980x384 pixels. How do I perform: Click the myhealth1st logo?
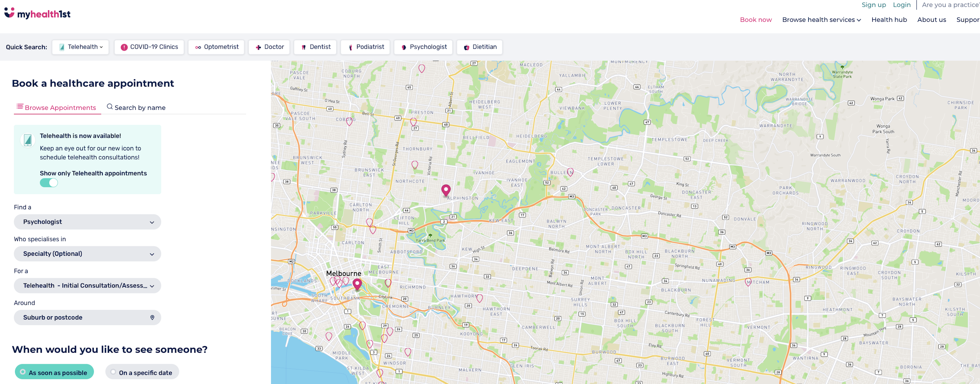(x=37, y=14)
